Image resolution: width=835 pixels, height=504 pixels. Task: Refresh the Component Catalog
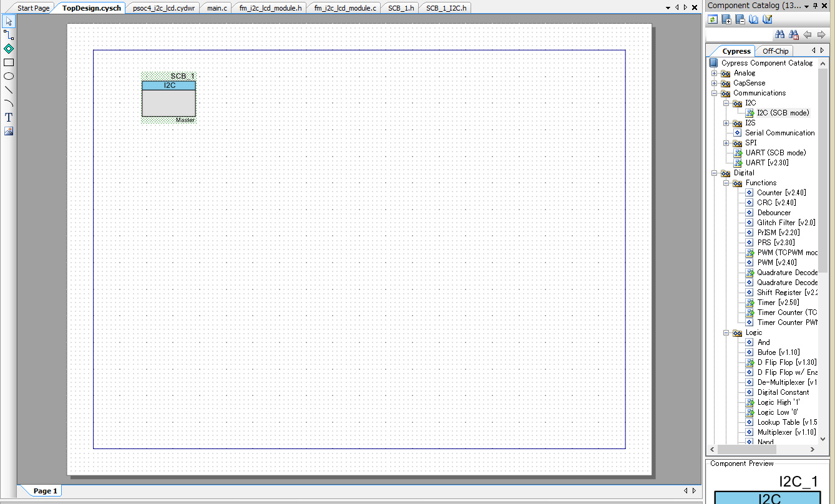(x=713, y=19)
